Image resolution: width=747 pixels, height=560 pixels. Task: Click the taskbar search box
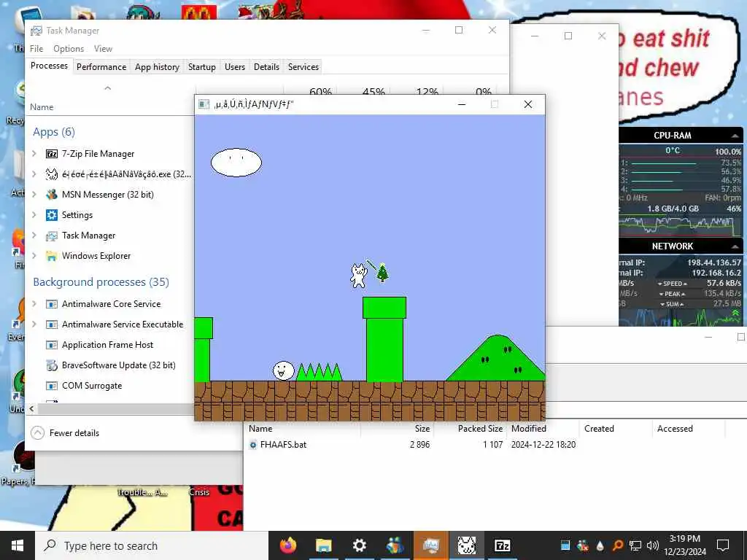click(152, 545)
